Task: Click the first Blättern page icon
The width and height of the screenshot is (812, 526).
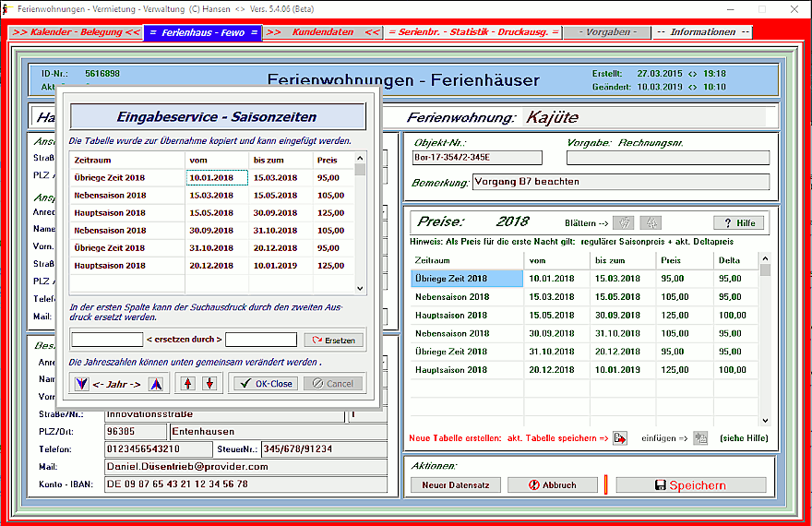Action: (x=624, y=223)
